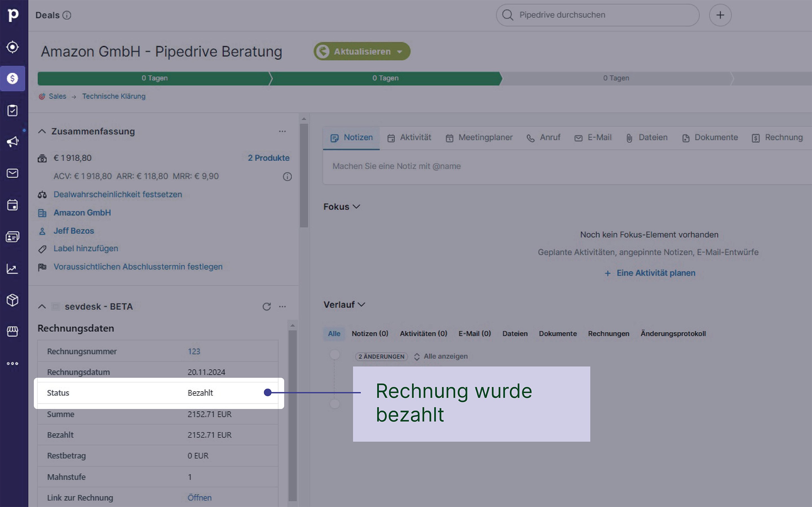Filter Verlauf by Rechnungen
812x507 pixels.
pyautogui.click(x=608, y=333)
